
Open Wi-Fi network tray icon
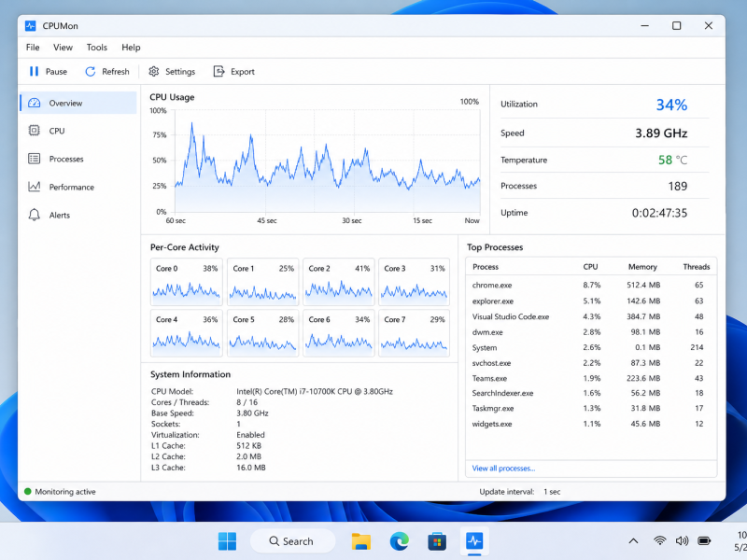(x=660, y=541)
